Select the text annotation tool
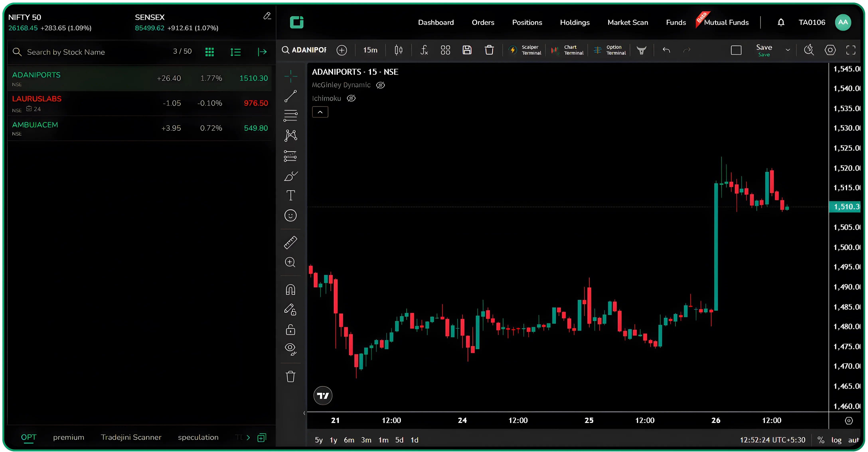The height and width of the screenshot is (452, 868). (290, 196)
